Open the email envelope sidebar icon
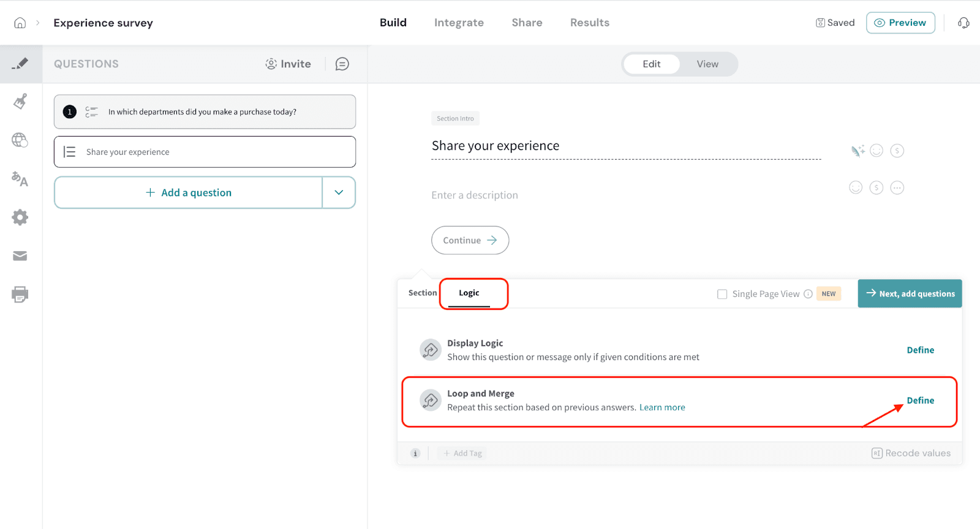This screenshot has height=529, width=980. 20,256
